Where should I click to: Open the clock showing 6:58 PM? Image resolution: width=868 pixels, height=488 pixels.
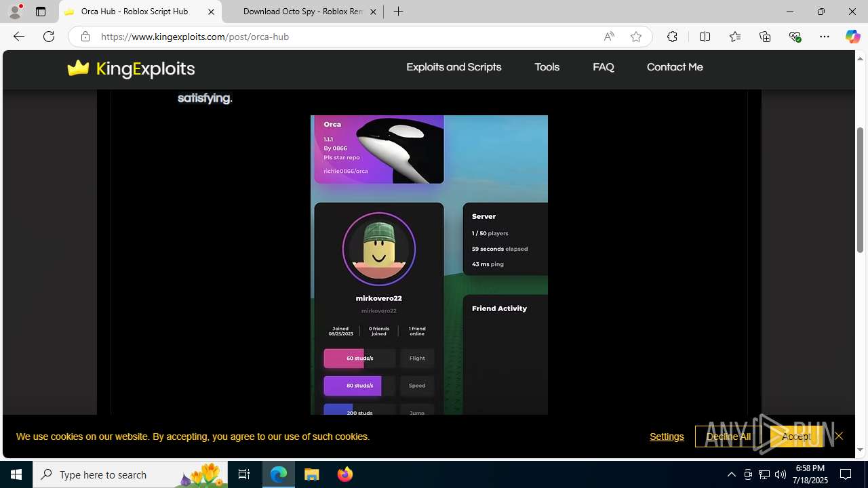(811, 474)
